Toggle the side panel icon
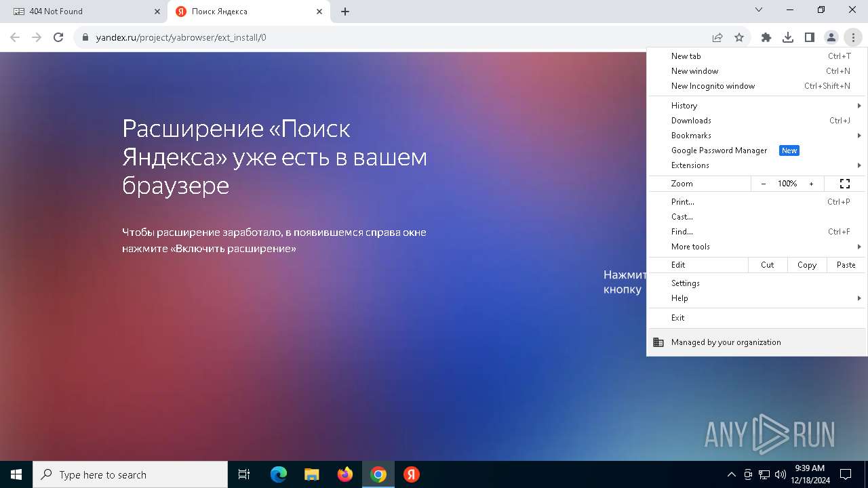Viewport: 868px width, 488px height. (x=810, y=37)
